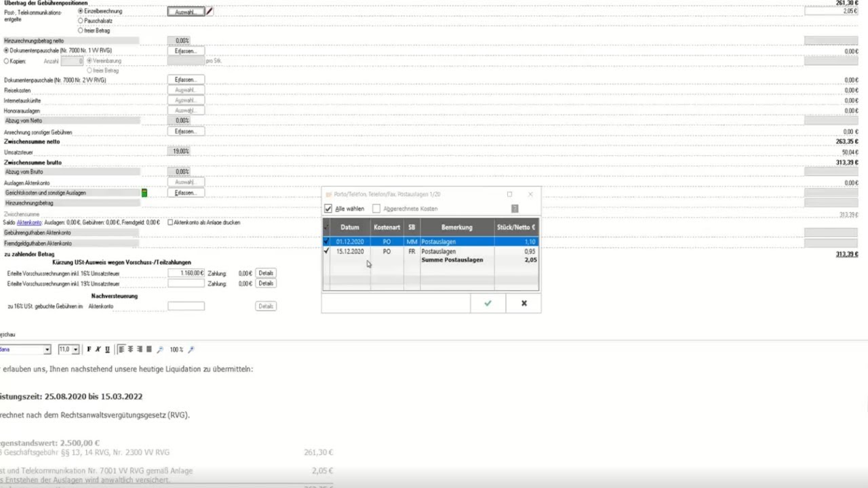The image size is (868, 488).
Task: Click Erfassen for Gerichtskosten und sonstige Auslagen
Action: click(x=186, y=193)
